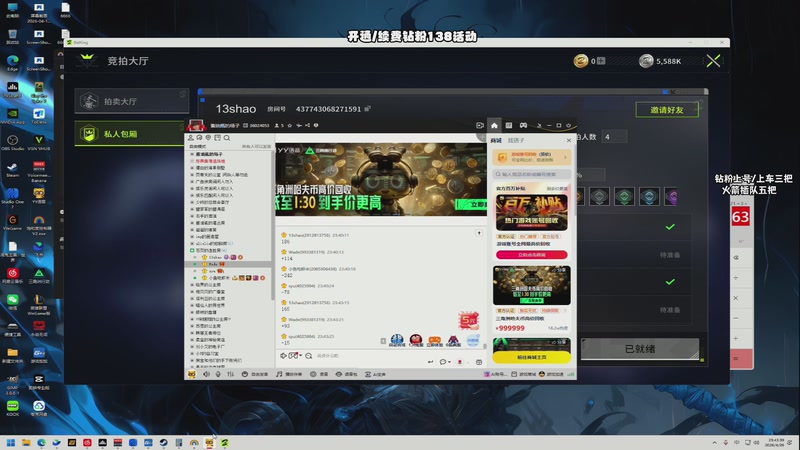Click the search magnifier above YY channel list
Image resolution: width=800 pixels, height=450 pixels.
tap(227, 138)
